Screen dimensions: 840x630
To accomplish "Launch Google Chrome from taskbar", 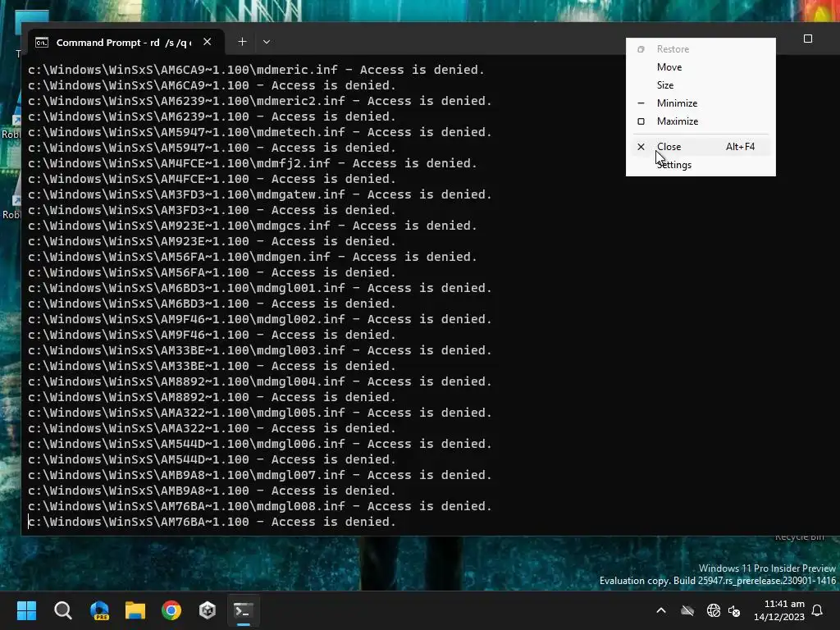I will 171,610.
